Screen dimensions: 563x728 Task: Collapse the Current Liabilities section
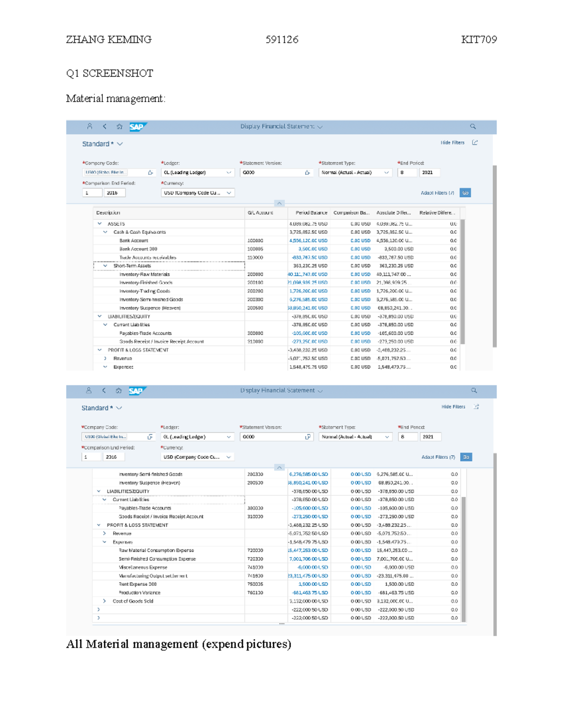click(106, 324)
